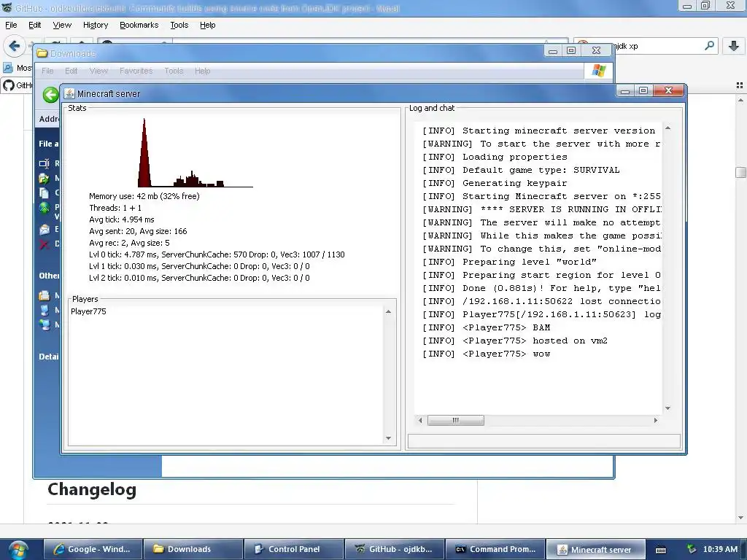
Task: Click the memory usage graph in Stats
Action: click(x=196, y=153)
